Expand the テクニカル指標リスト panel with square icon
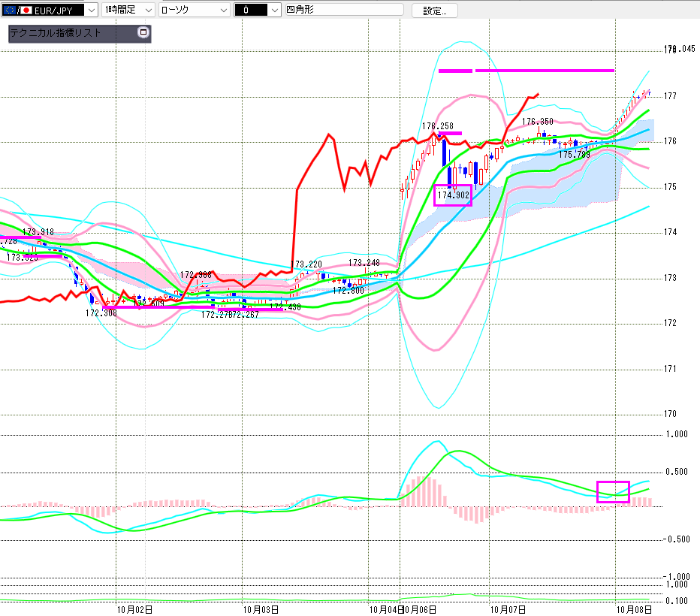Image resolution: width=700 pixels, height=616 pixels. click(x=143, y=33)
